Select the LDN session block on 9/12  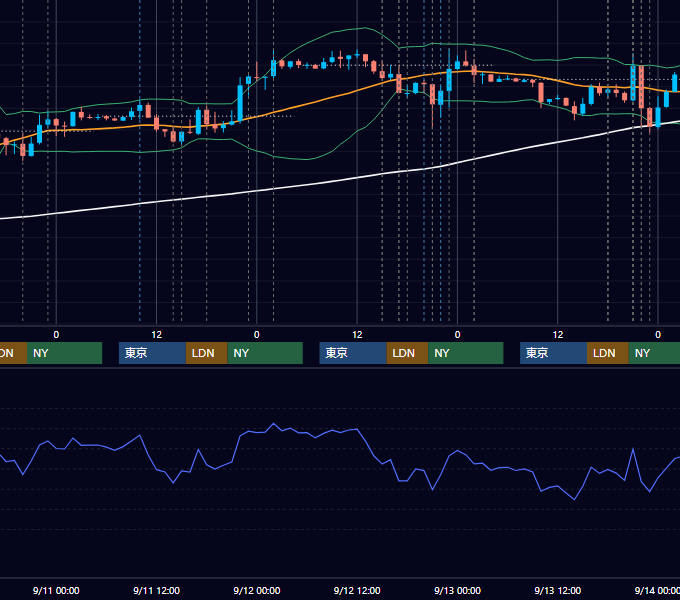point(407,353)
